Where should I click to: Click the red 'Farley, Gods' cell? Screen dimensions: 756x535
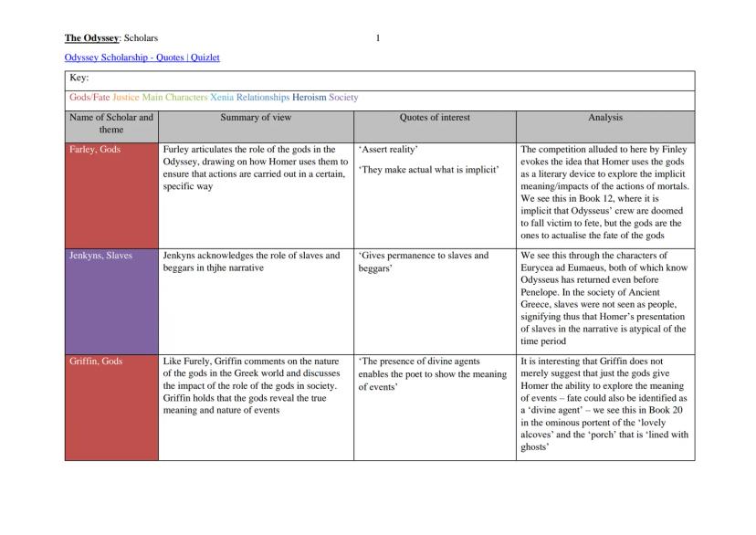[95, 149]
